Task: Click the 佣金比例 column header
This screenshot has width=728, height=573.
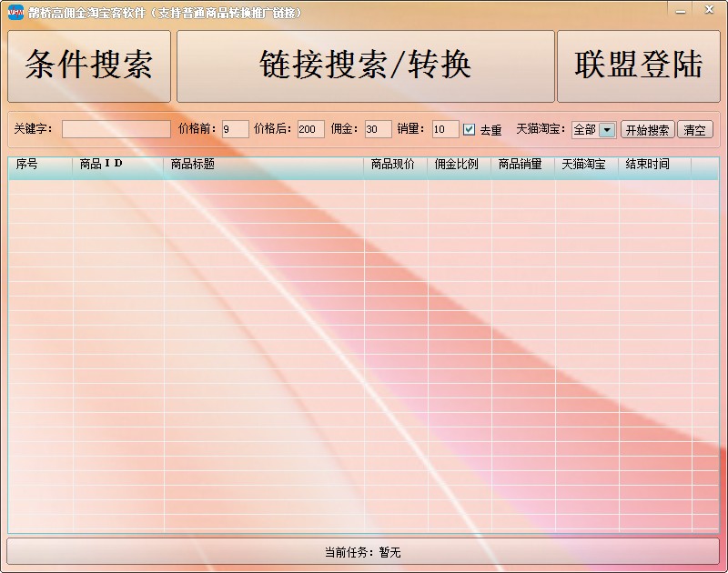Action: (x=460, y=165)
